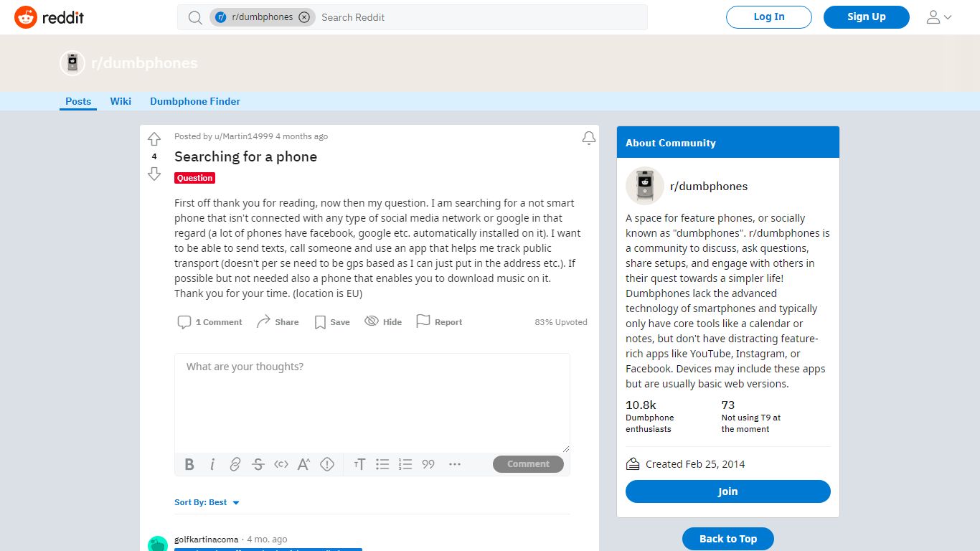The height and width of the screenshot is (551, 980).
Task: Insert a quote block
Action: click(428, 464)
